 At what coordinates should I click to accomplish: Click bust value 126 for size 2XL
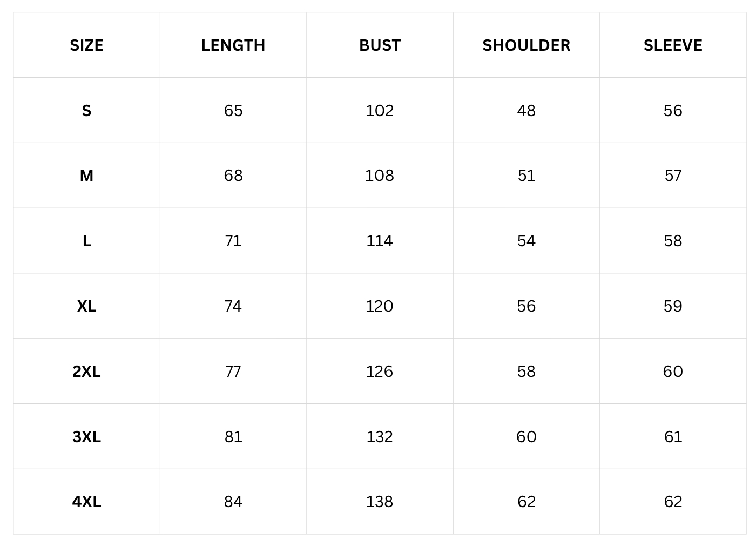pos(380,372)
